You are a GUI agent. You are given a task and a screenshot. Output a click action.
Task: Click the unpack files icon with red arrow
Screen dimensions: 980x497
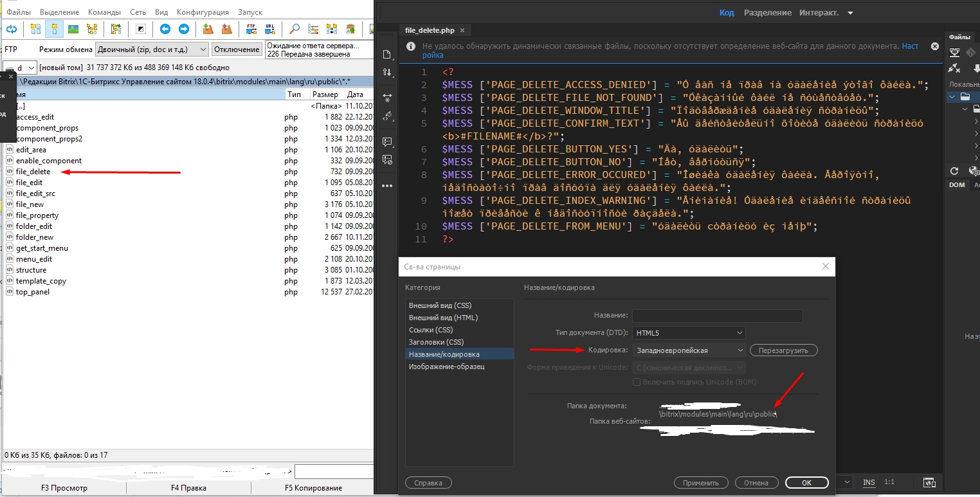[226, 29]
